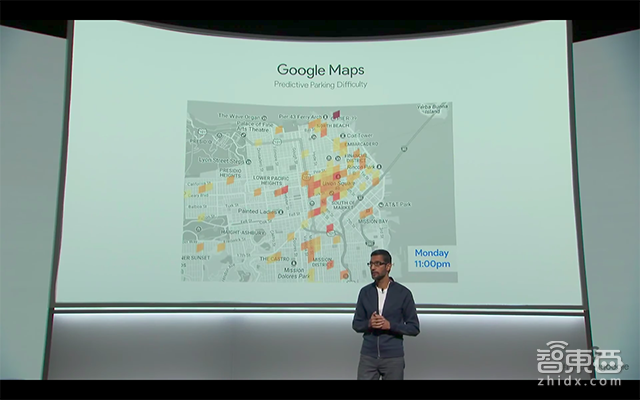The width and height of the screenshot is (640, 400).
Task: Click the Predictive Parking Difficulty subtitle
Action: pyautogui.click(x=319, y=86)
